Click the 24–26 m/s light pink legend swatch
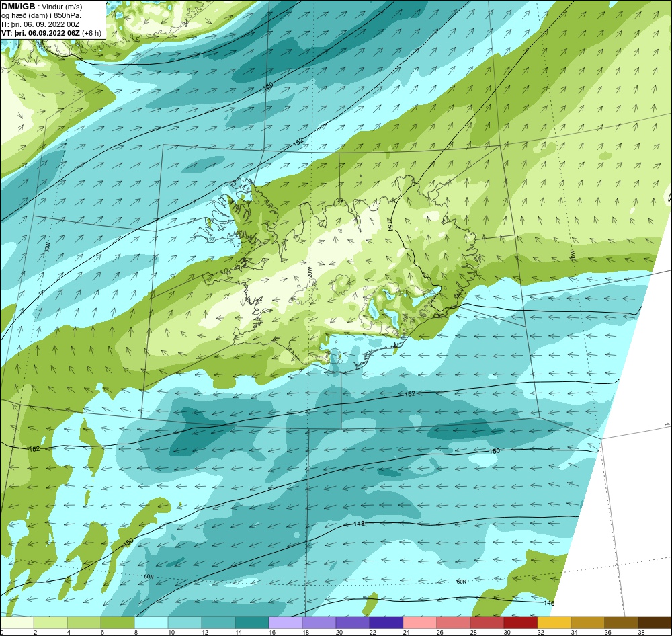This screenshot has height=636, width=672. pos(419,623)
